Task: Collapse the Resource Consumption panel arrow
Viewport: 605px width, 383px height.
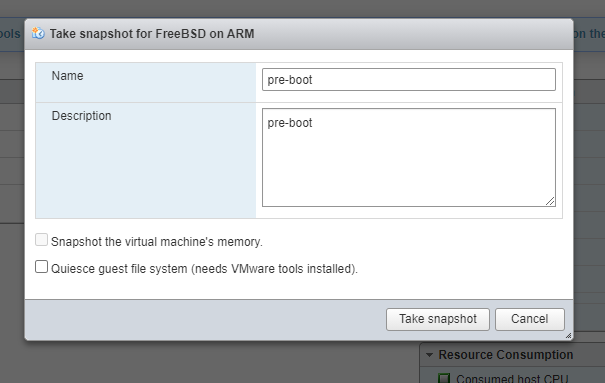Action: [x=429, y=355]
